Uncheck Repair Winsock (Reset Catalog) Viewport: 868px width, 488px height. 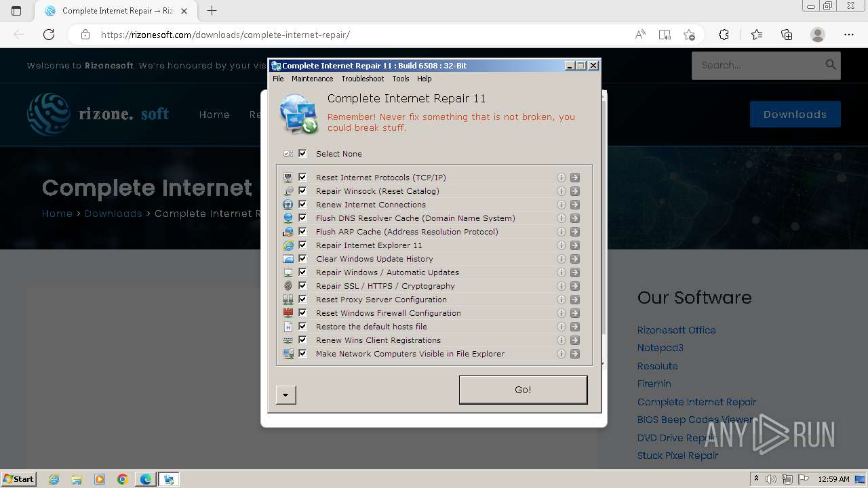(x=302, y=191)
